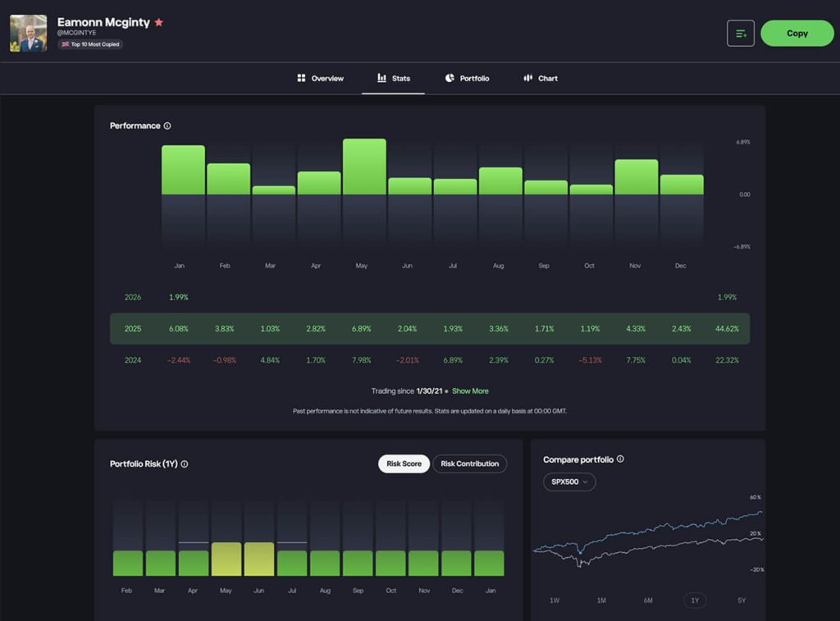
Task: Open the SPX500 comparison dropdown
Action: pos(569,482)
